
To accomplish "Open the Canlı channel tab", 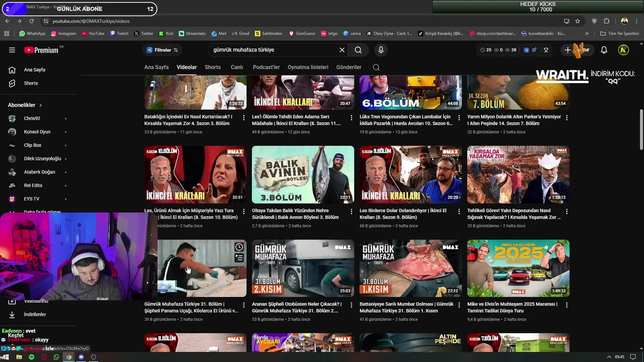I will [236, 67].
